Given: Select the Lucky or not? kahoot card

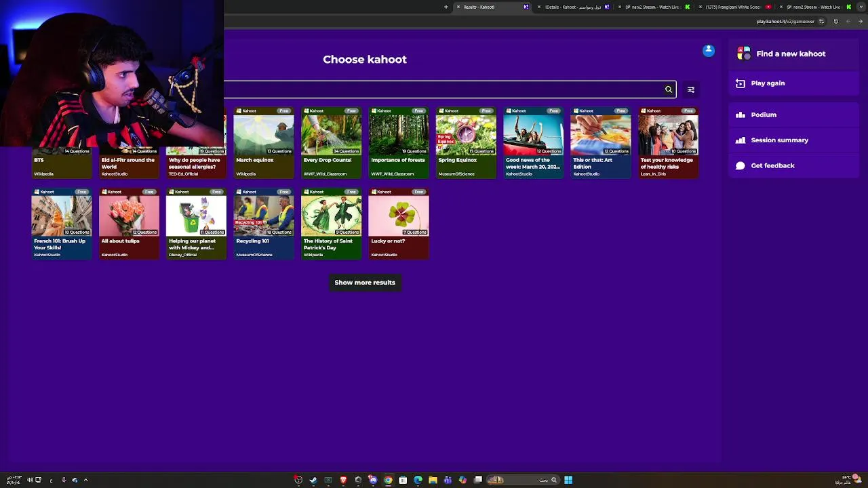Looking at the screenshot, I should click(399, 224).
